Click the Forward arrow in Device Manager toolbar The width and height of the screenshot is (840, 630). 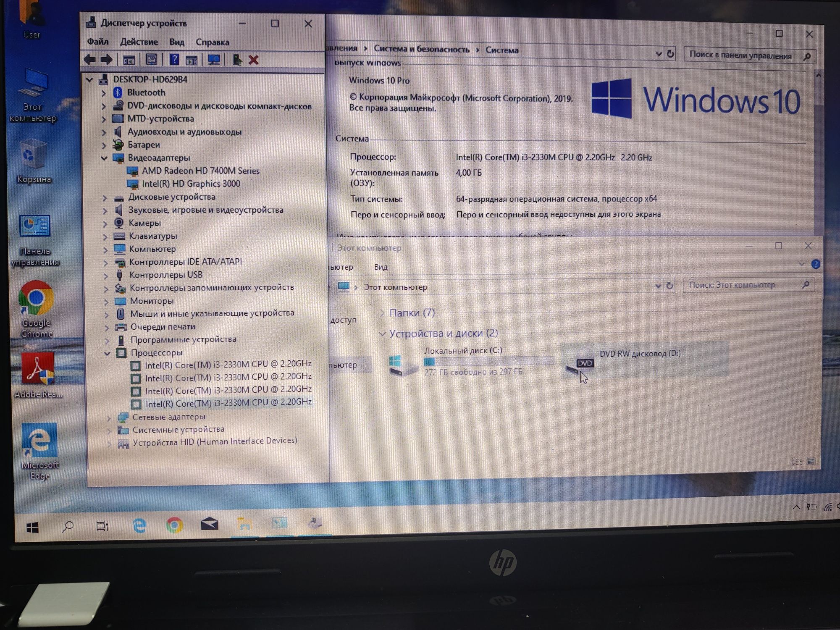(x=106, y=60)
